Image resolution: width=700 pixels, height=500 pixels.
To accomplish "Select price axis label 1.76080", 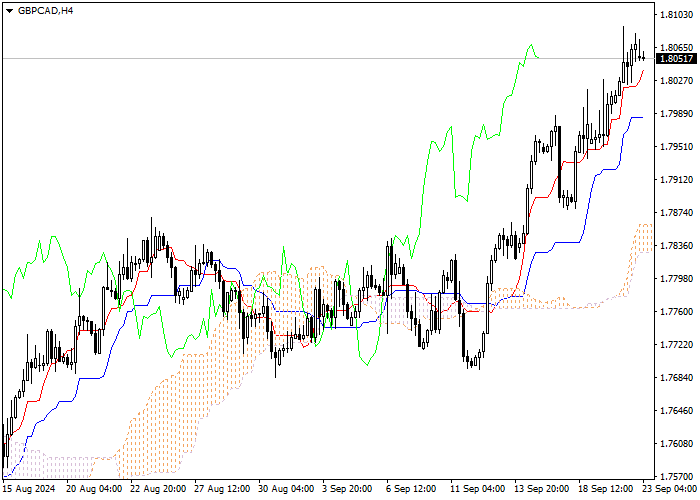I will (x=677, y=444).
